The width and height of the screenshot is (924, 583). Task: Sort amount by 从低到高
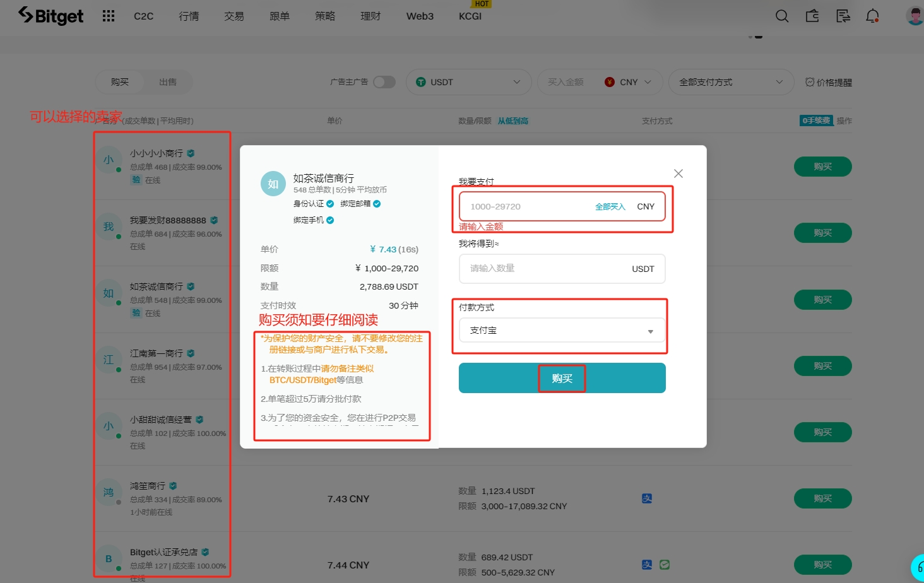point(512,121)
